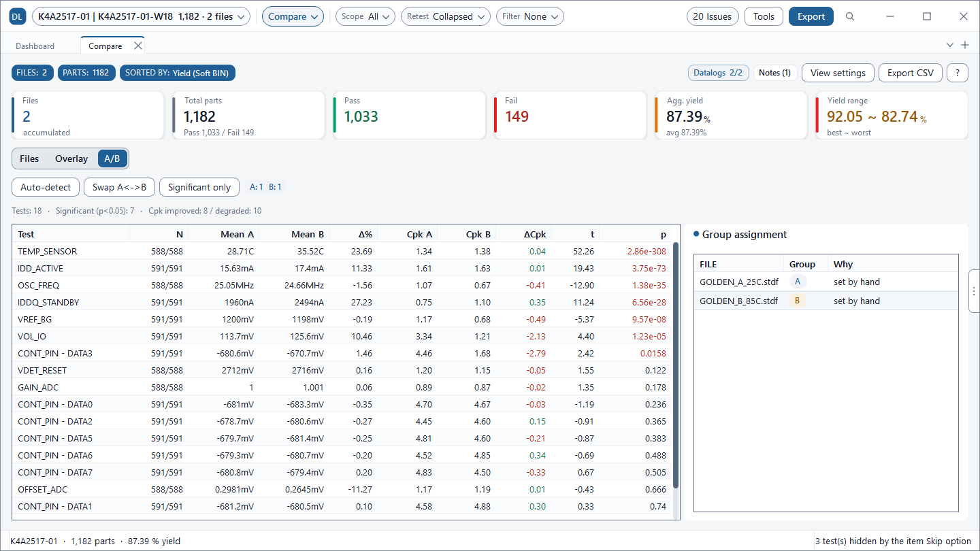The height and width of the screenshot is (551, 980).
Task: Open the Tools menu button
Action: 764,16
